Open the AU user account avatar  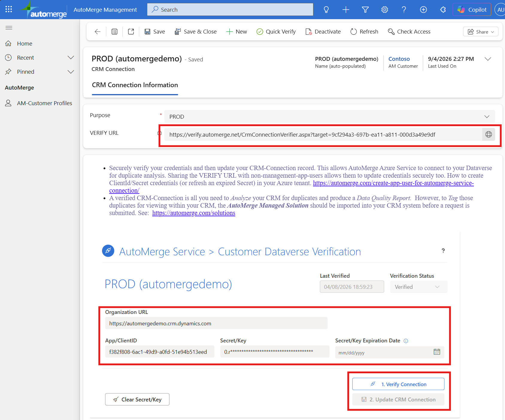pyautogui.click(x=500, y=10)
